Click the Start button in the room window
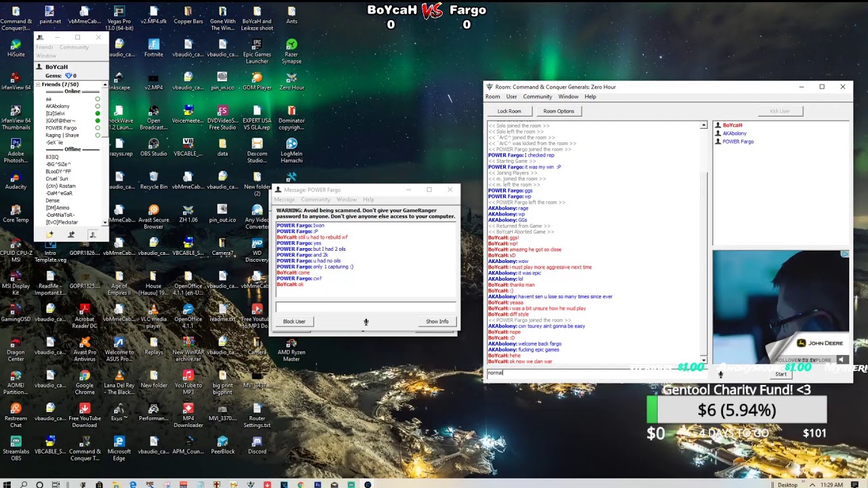868x488 pixels. 781,374
